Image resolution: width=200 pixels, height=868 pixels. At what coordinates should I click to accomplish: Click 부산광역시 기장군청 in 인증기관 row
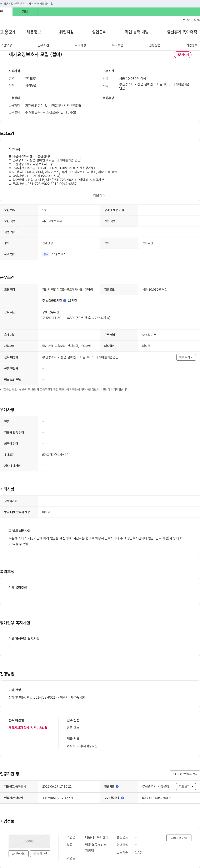click(x=155, y=787)
